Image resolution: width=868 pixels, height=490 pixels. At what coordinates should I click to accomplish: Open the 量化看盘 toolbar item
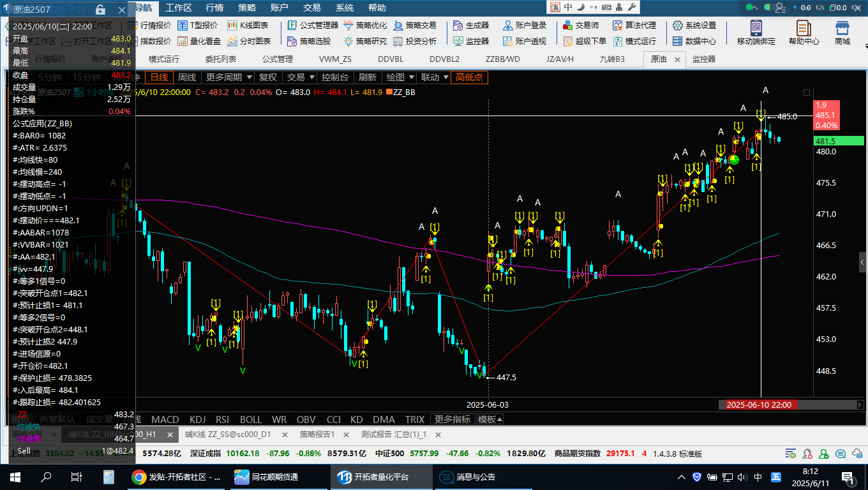coord(198,41)
